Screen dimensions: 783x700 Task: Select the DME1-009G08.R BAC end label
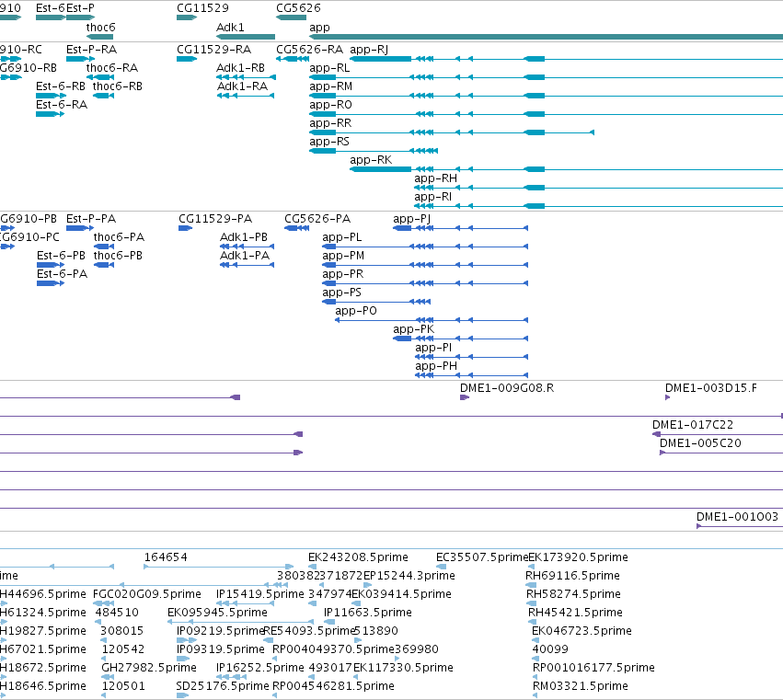507,388
